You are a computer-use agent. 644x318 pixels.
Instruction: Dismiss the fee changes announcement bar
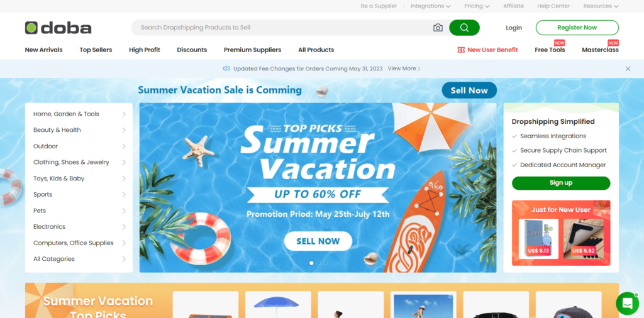pos(628,69)
